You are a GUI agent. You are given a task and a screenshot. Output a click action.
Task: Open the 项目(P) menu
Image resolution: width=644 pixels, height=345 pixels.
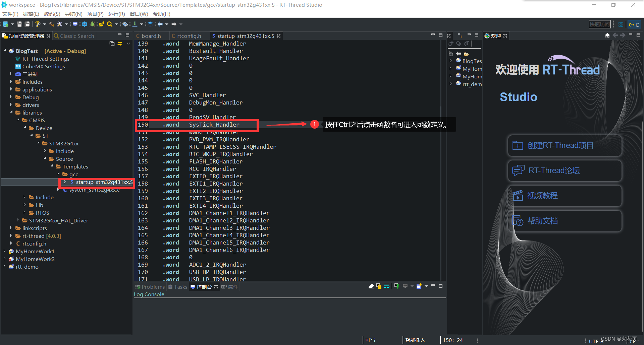click(95, 14)
